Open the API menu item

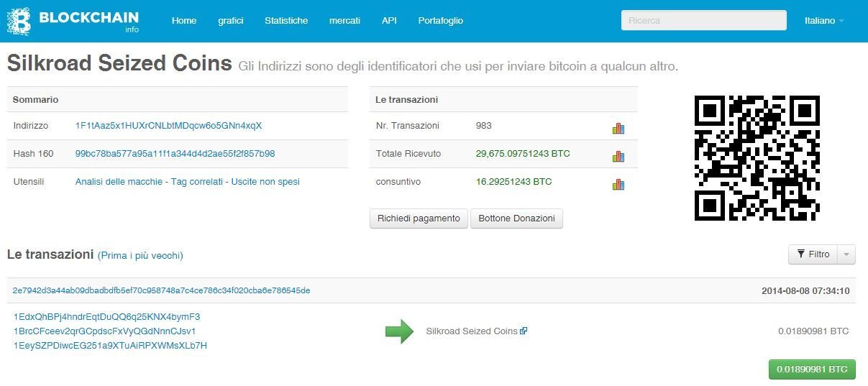click(389, 21)
